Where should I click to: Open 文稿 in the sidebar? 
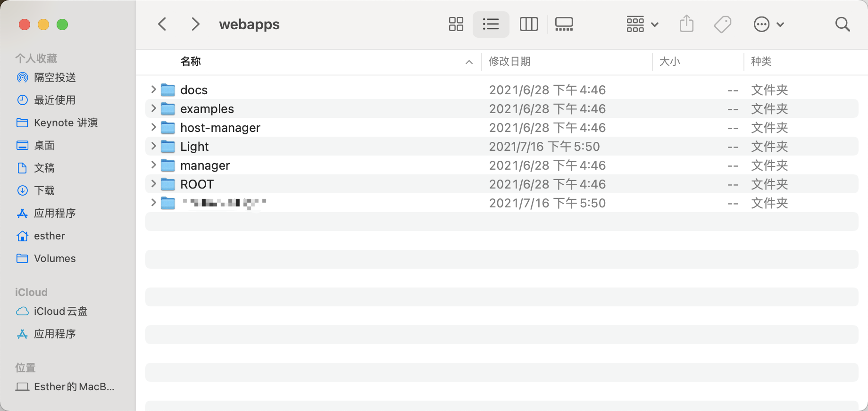pos(36,168)
